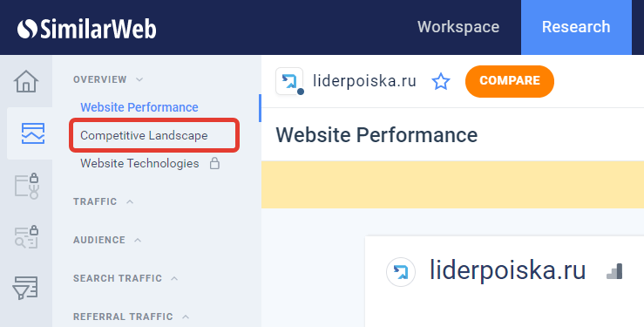644x327 pixels.
Task: Click the SimilarWeb logo
Action: (x=86, y=29)
